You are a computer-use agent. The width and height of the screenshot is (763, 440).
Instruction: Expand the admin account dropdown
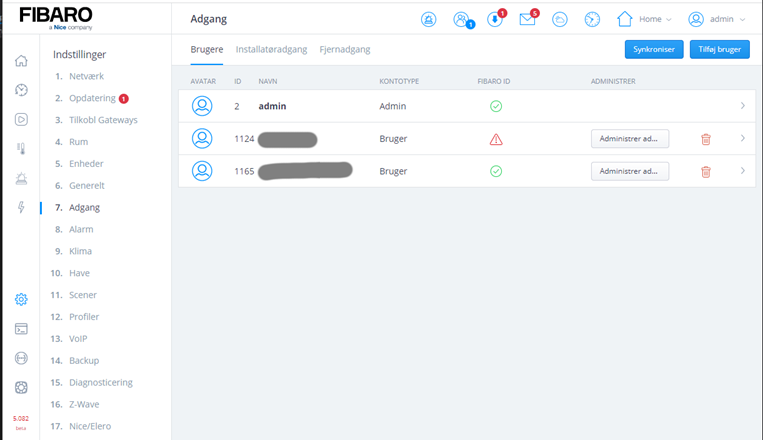717,19
